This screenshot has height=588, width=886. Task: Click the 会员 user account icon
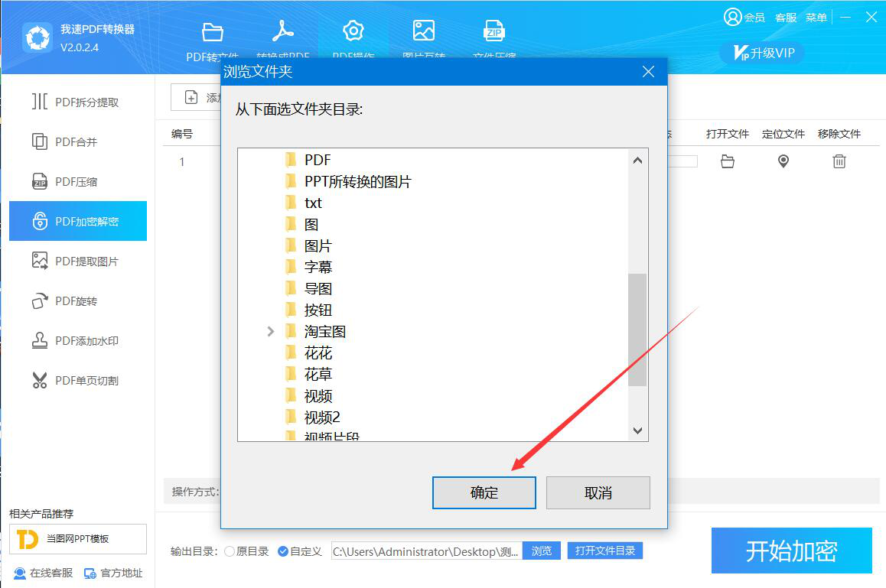[732, 17]
